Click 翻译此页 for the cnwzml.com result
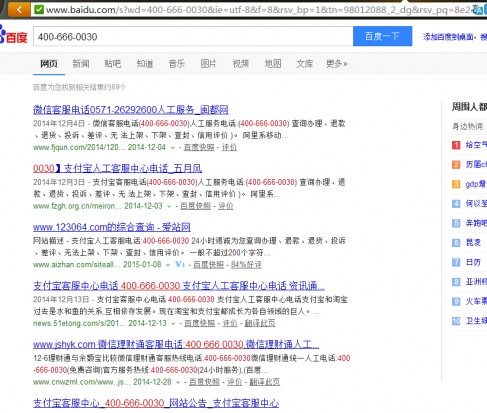Screen dimensions: 487x413 tap(265, 382)
